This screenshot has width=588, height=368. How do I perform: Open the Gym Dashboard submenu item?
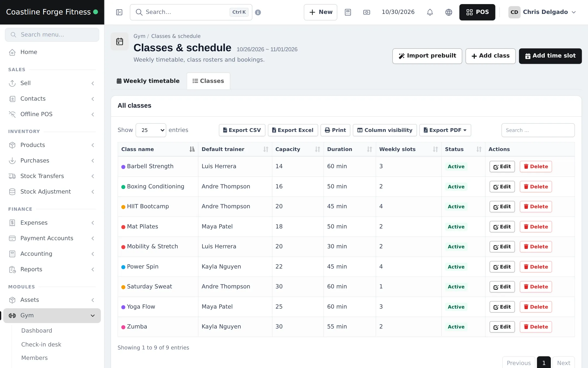tap(37, 331)
